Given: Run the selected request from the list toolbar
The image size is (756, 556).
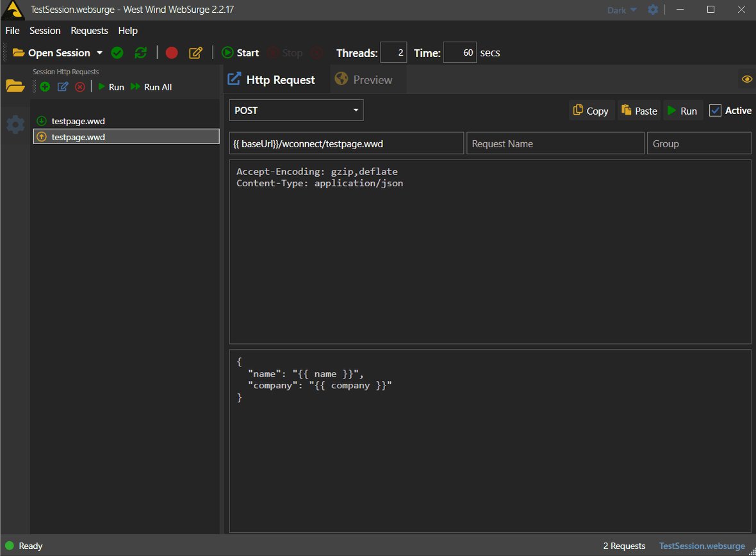Looking at the screenshot, I should pyautogui.click(x=111, y=87).
